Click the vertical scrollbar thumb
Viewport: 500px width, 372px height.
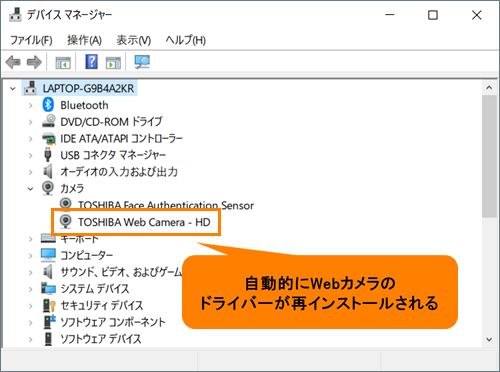click(x=489, y=157)
